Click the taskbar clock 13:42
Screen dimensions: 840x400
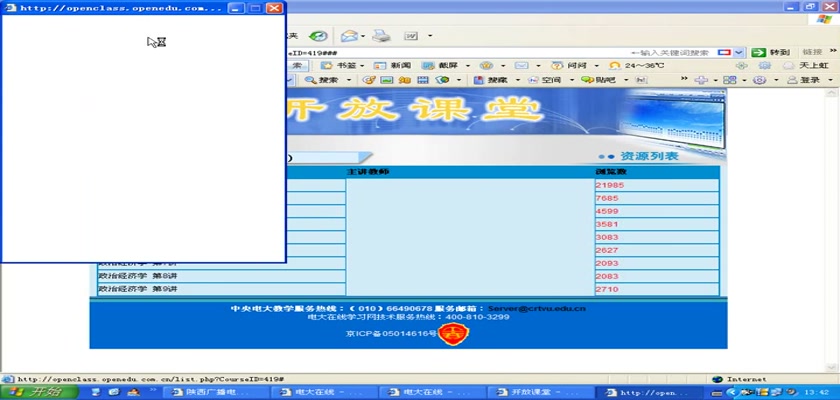click(x=818, y=393)
